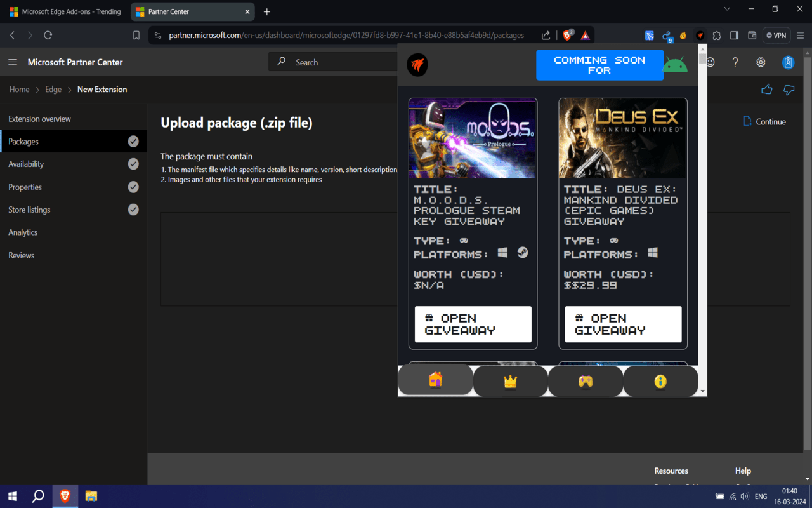Click the taskbar volume icon
The width and height of the screenshot is (812, 508).
(x=744, y=497)
